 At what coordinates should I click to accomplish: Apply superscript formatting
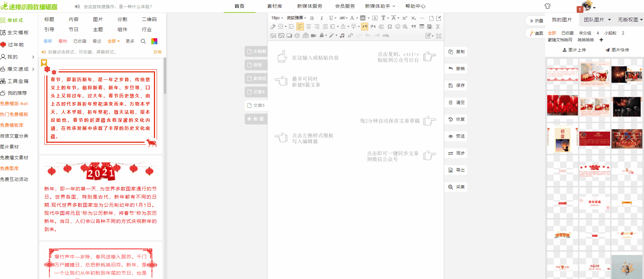point(405,18)
